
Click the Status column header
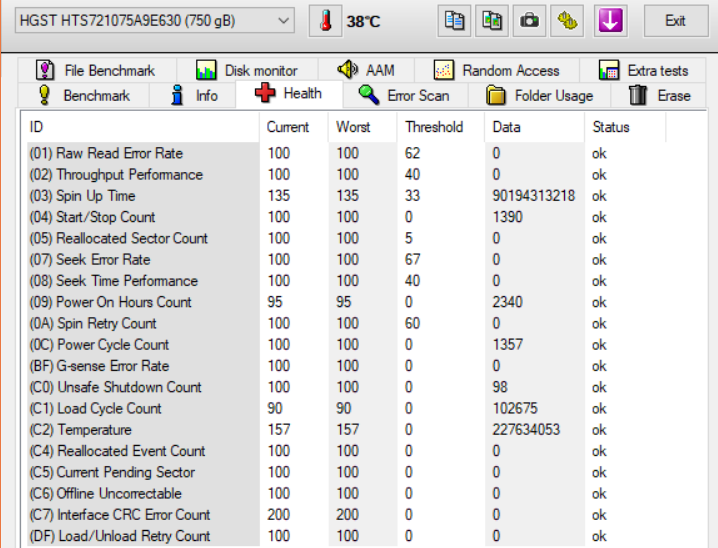tap(626, 127)
